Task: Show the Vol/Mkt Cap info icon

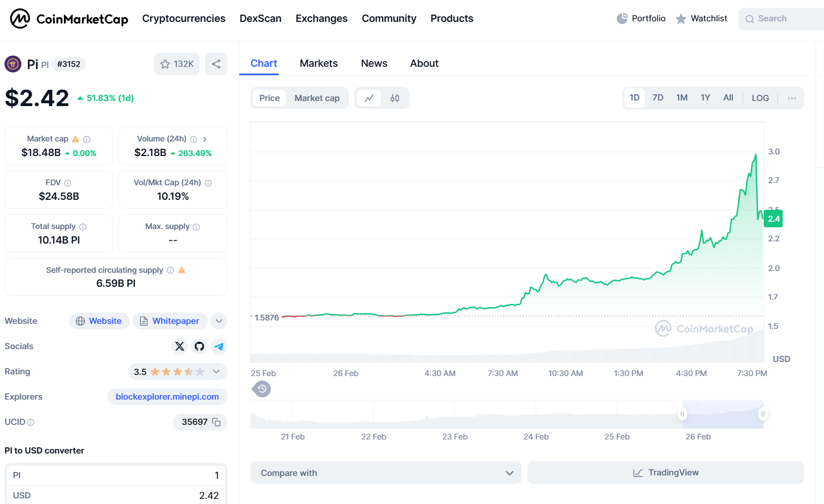Action: (208, 183)
